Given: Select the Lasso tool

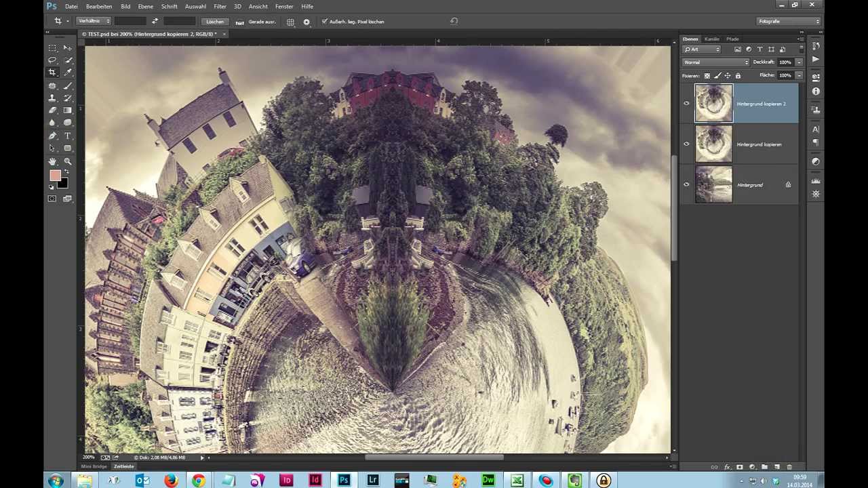Looking at the screenshot, I should point(52,60).
